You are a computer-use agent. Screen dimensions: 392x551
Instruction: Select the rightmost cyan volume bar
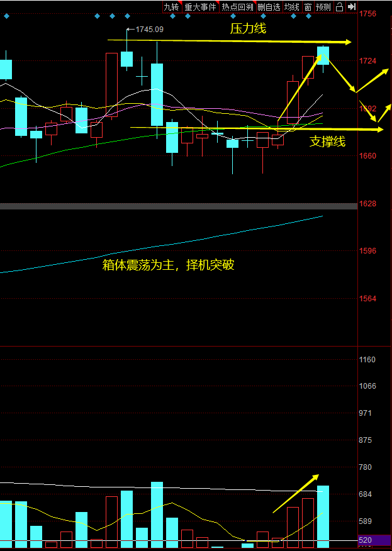323,516
